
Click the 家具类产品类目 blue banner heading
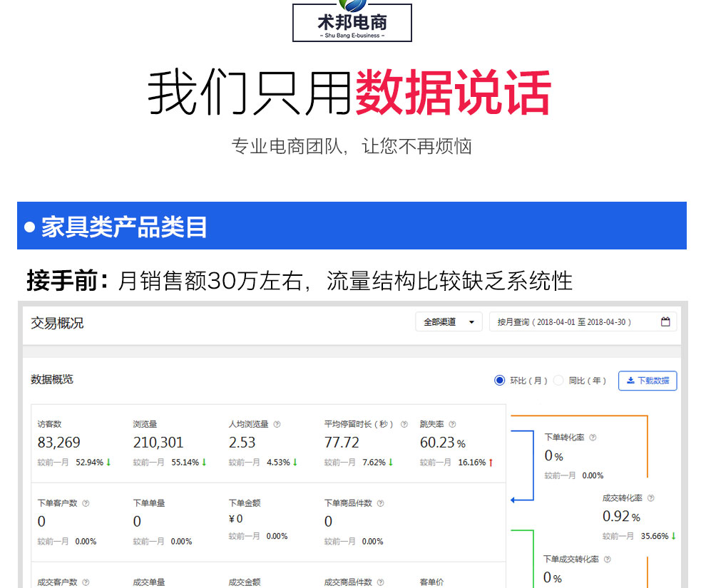[x=124, y=227]
